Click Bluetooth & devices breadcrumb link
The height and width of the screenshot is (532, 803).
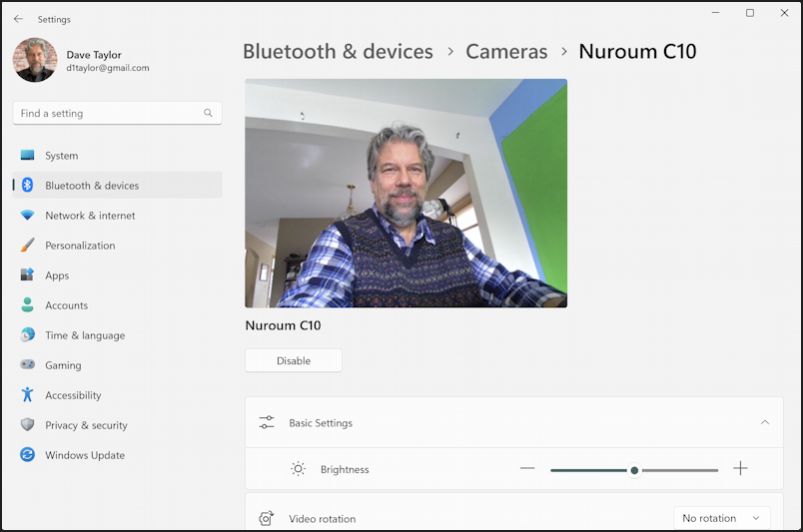point(338,51)
